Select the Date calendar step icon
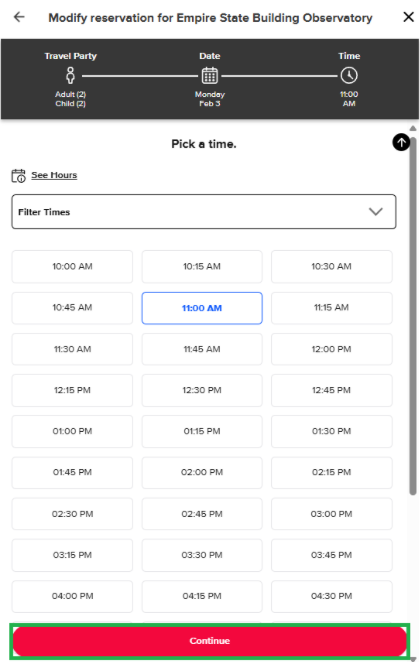420x662 pixels. 209,76
